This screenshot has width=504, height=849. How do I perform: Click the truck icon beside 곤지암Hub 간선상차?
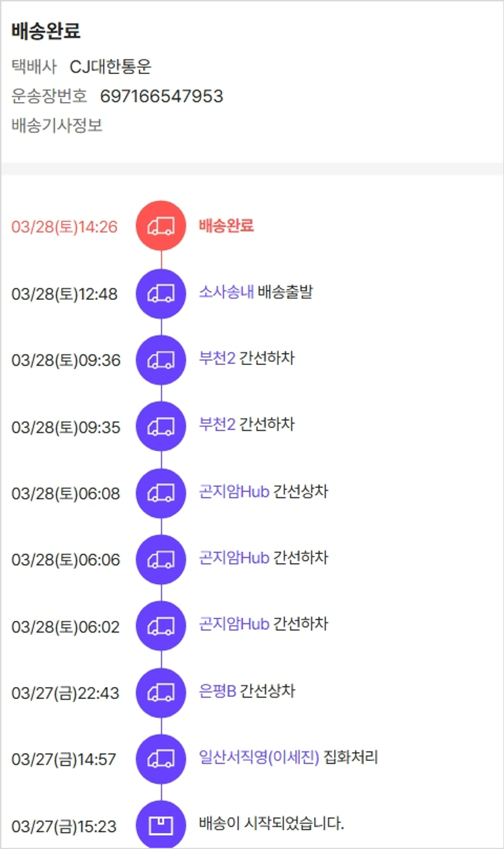(161, 493)
